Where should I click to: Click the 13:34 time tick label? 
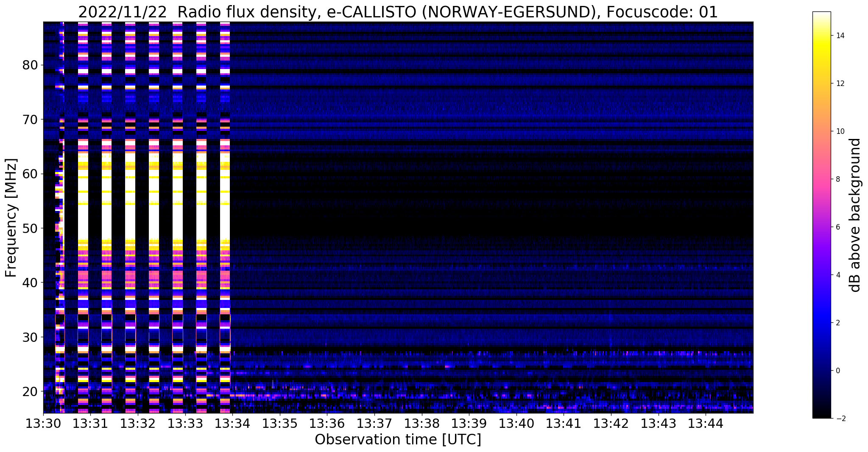tap(232, 423)
